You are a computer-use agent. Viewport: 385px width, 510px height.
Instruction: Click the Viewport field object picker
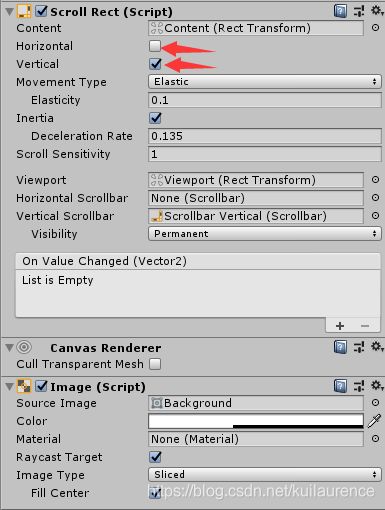[376, 180]
